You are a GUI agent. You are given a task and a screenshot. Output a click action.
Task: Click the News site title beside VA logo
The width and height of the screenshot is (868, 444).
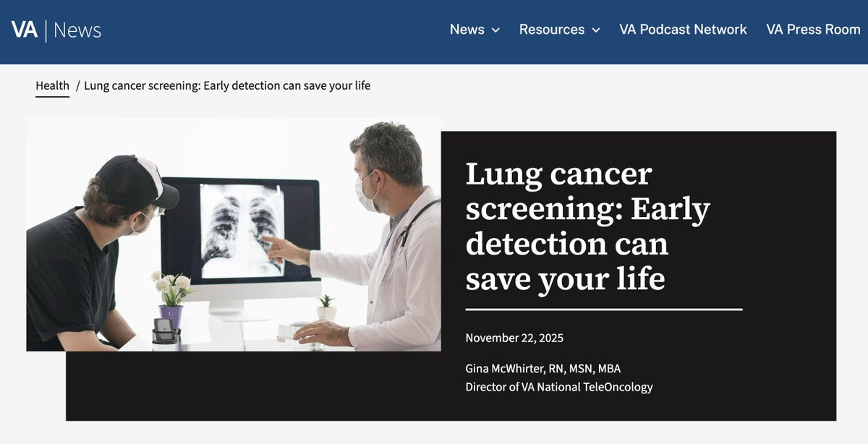tap(77, 30)
